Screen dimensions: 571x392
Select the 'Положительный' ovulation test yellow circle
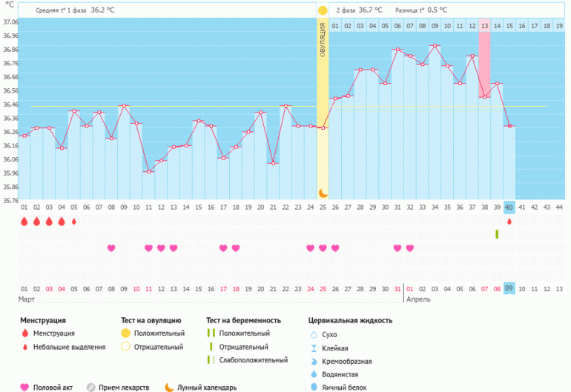[x=126, y=333]
